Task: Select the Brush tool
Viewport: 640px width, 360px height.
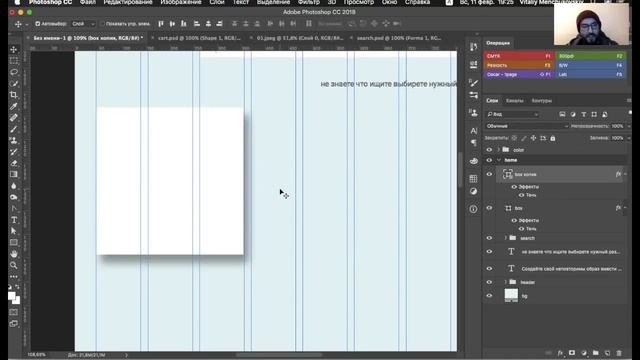Action: pos(13,129)
